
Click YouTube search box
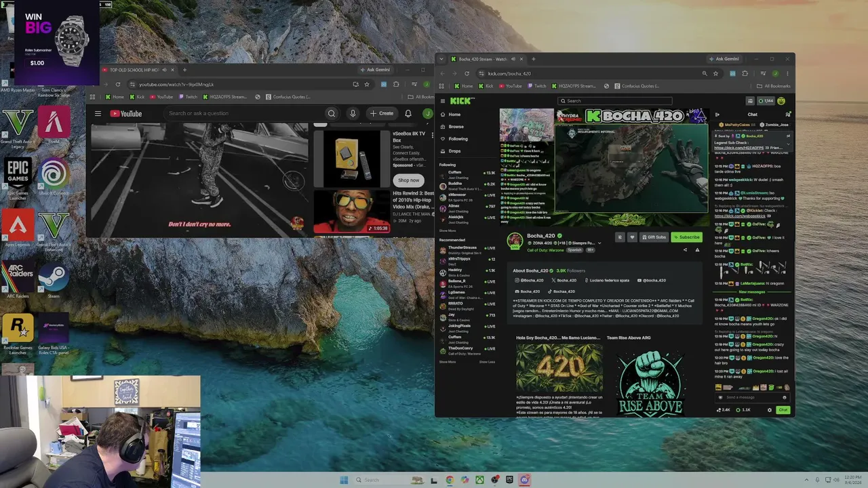[244, 114]
